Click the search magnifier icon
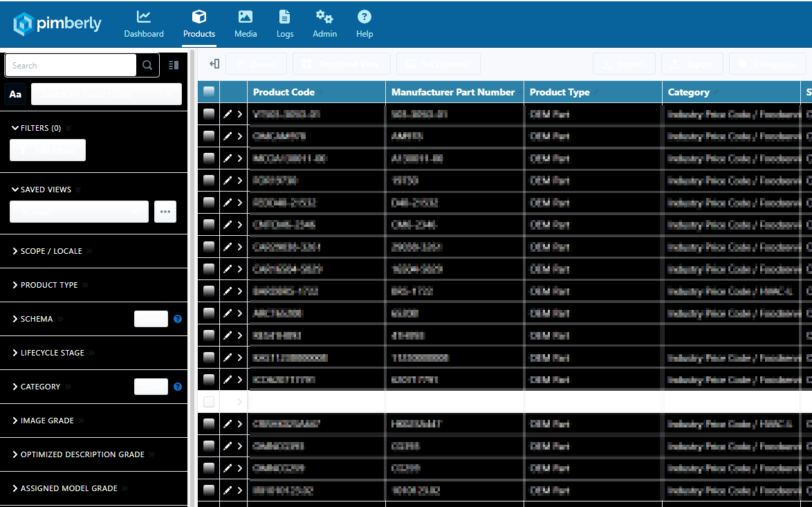This screenshot has height=507, width=812. pos(147,65)
